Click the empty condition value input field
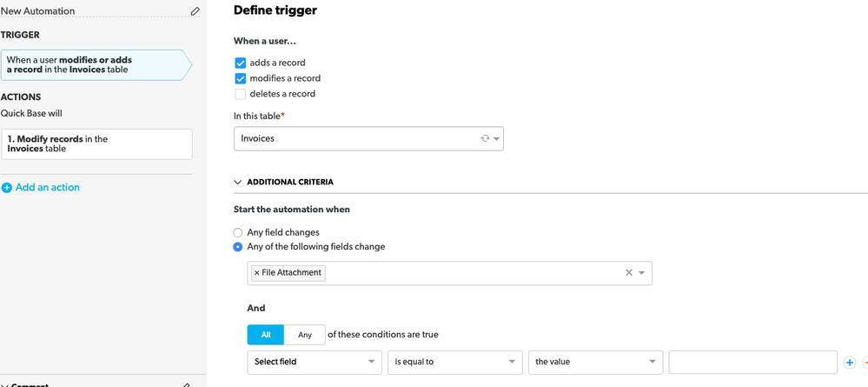This screenshot has height=387, width=868. pyautogui.click(x=752, y=362)
